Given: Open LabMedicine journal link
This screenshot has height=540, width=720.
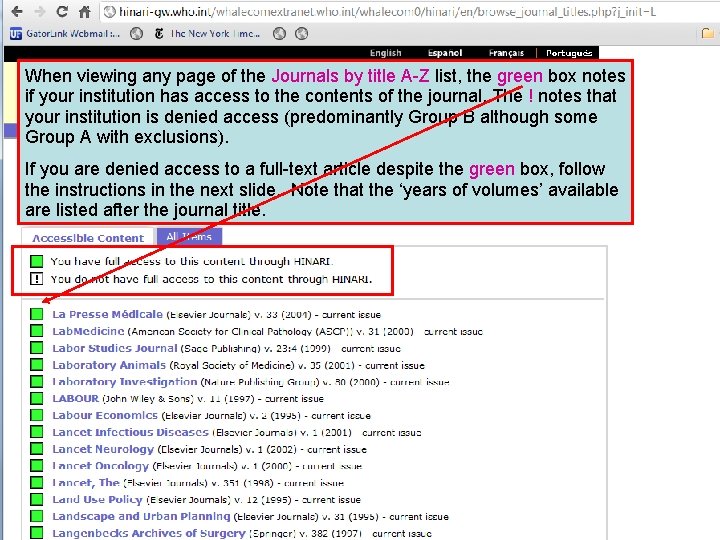Looking at the screenshot, I should 88,331.
